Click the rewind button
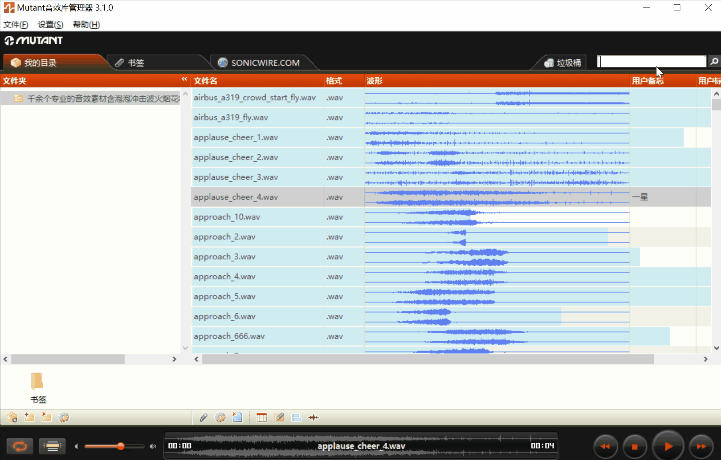The image size is (721, 460). click(604, 445)
